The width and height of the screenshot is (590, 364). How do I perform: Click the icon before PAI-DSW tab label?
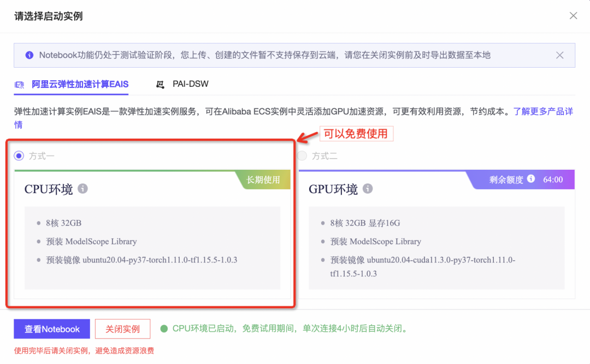click(x=160, y=83)
